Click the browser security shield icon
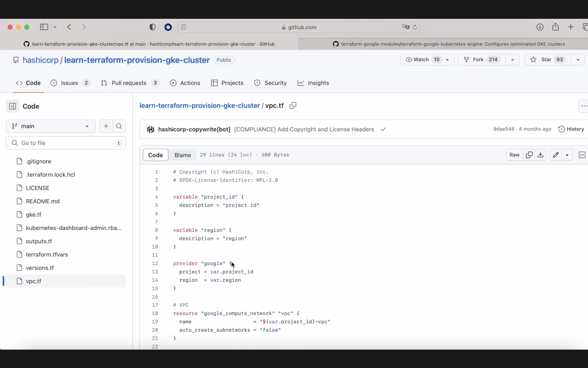The height and width of the screenshot is (368, 588). pos(153,27)
